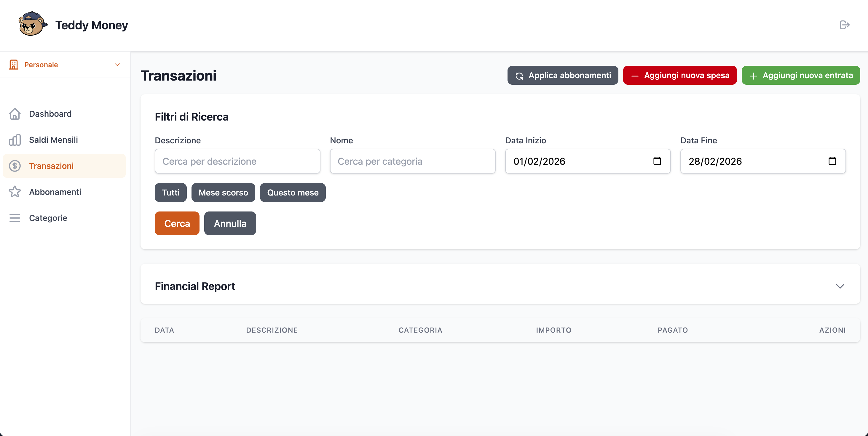Expand the Personale workspace dropdown
The image size is (868, 436).
click(x=117, y=65)
